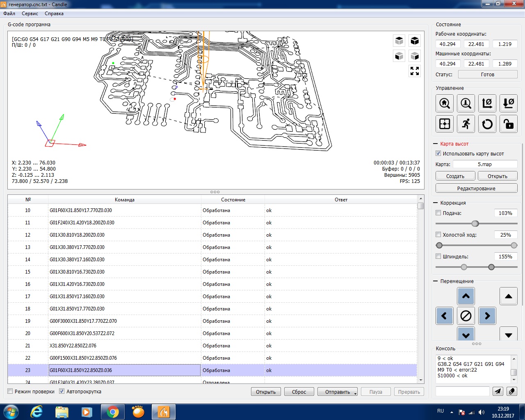Enable the Режим проверки checkbox
The height and width of the screenshot is (420, 525).
11,391
